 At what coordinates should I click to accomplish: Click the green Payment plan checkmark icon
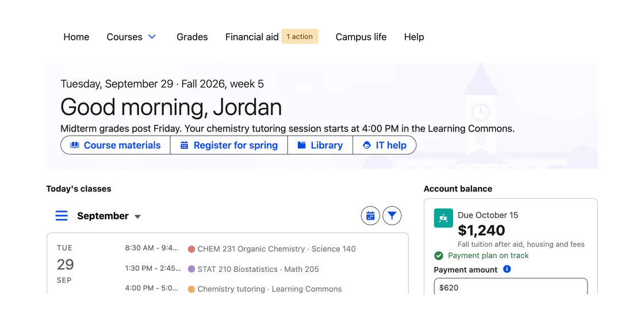[x=439, y=256]
